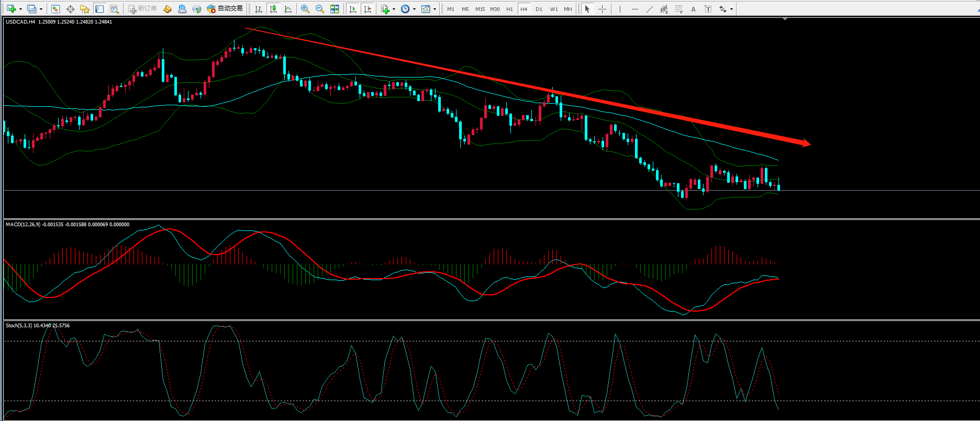Image resolution: width=980 pixels, height=421 pixels.
Task: Expand the templates dropdown arrow
Action: coord(435,9)
